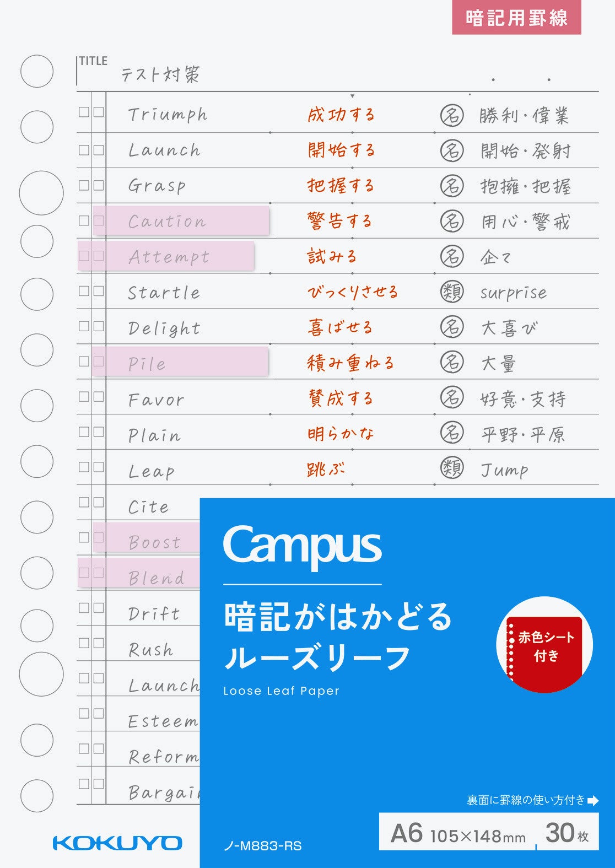Click the pink highlight covering Pile
The height and width of the screenshot is (868, 615).
point(180,362)
